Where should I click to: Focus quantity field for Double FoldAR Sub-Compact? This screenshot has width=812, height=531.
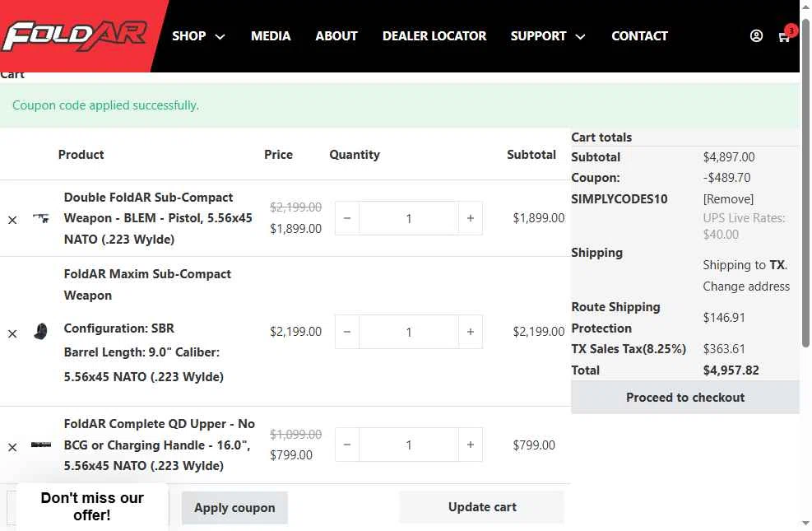409,218
